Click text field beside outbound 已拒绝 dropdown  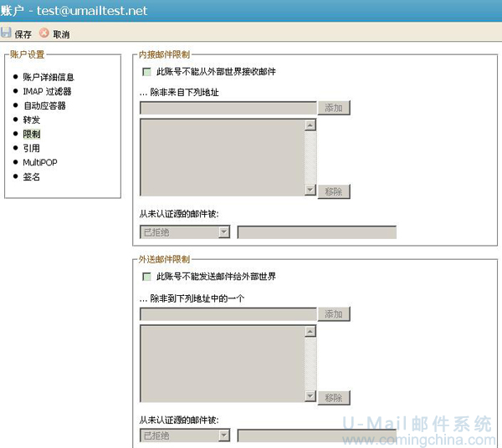(316, 435)
